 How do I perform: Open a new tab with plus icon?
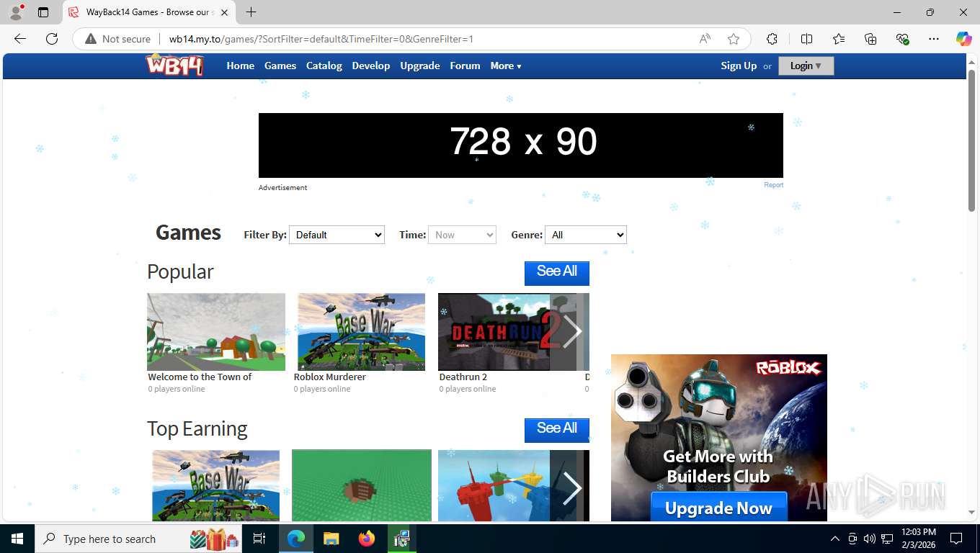pos(251,12)
